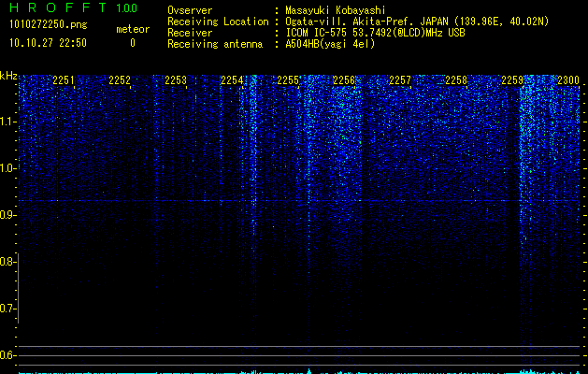588x374 pixels.
Task: Click the 2255 time marker
Action: click(288, 80)
